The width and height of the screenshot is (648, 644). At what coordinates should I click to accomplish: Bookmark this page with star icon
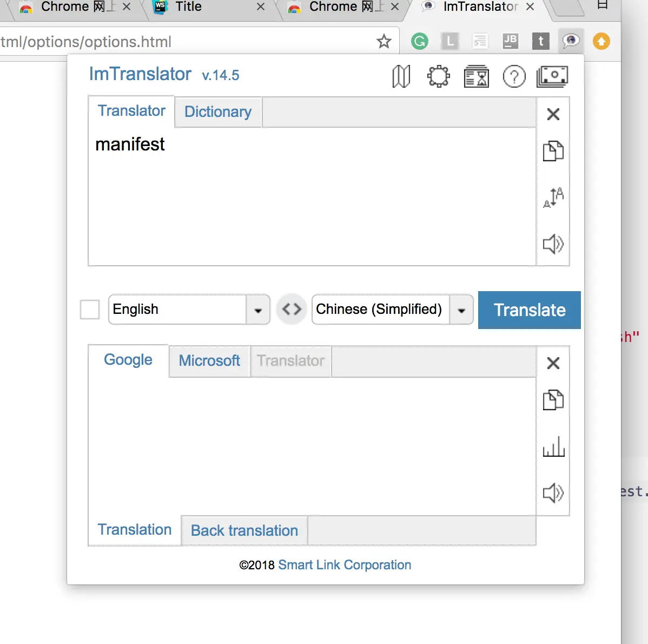384,41
